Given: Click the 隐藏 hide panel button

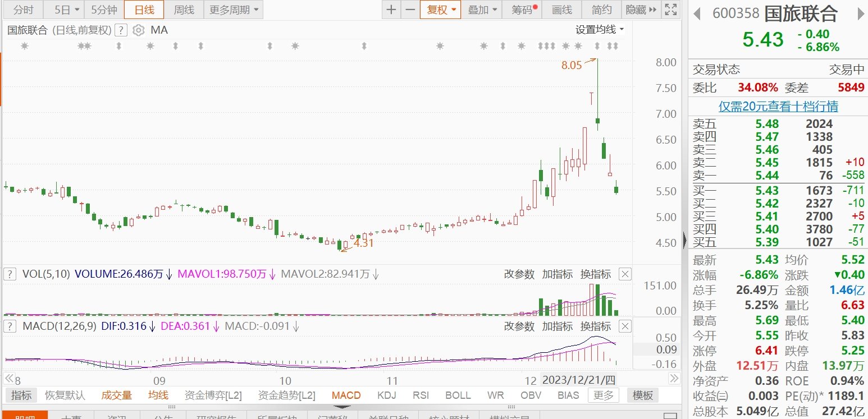Looking at the screenshot, I should coord(641,10).
